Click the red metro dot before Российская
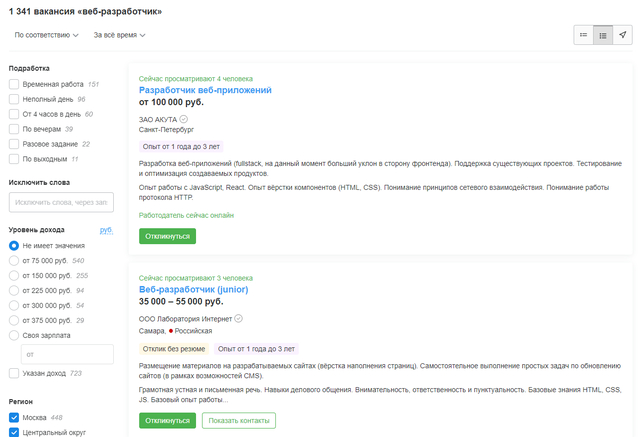 172,330
